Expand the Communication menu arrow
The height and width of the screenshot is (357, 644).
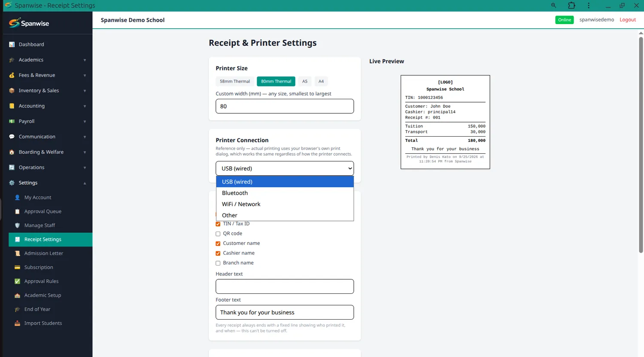[x=85, y=137]
